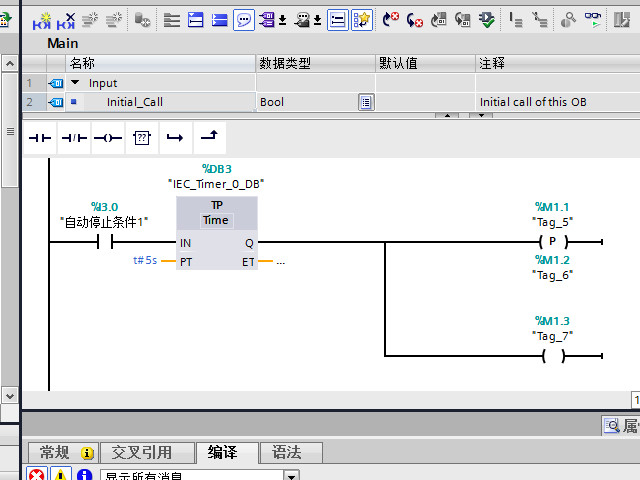Insert a normally closed contact from favorites
The image size is (640, 480).
[x=74, y=138]
